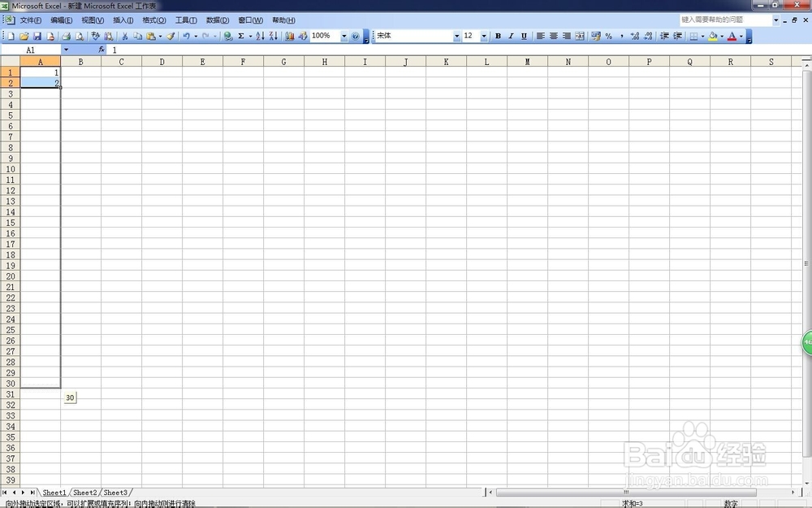Toggle underline formatting
Screen dimensions: 812x508
click(523, 36)
